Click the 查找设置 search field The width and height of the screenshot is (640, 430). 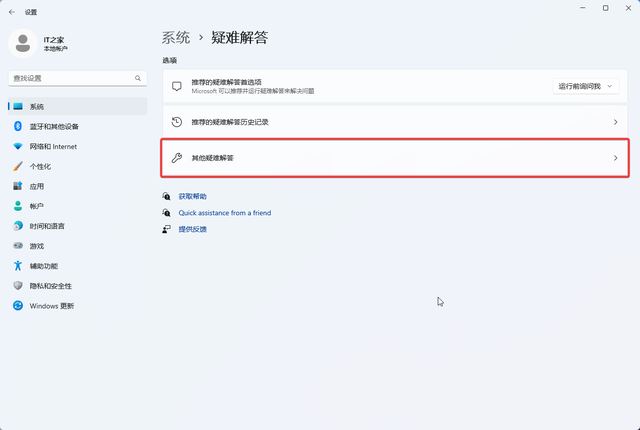pos(78,78)
